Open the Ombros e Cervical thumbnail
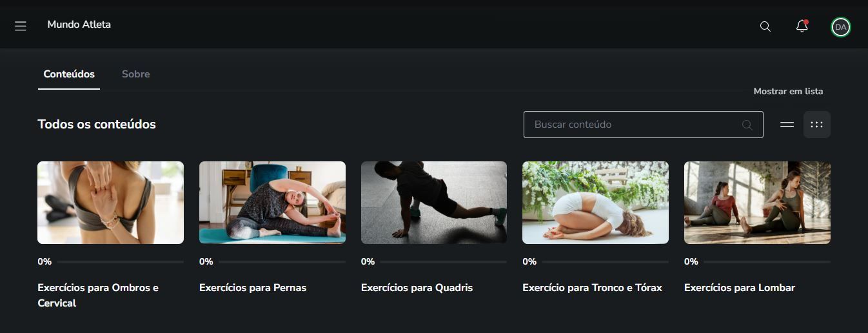This screenshot has width=868, height=333. click(110, 203)
